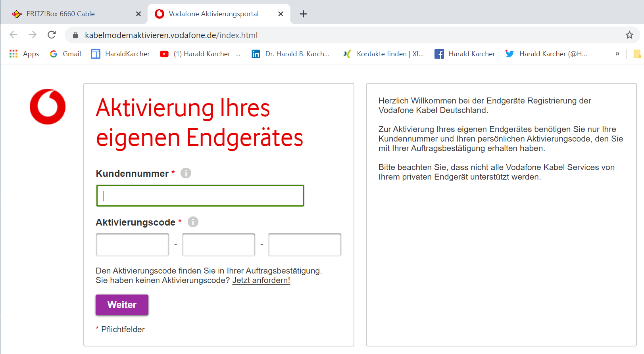The height and width of the screenshot is (354, 644).
Task: Click the browser forward arrow
Action: point(33,35)
